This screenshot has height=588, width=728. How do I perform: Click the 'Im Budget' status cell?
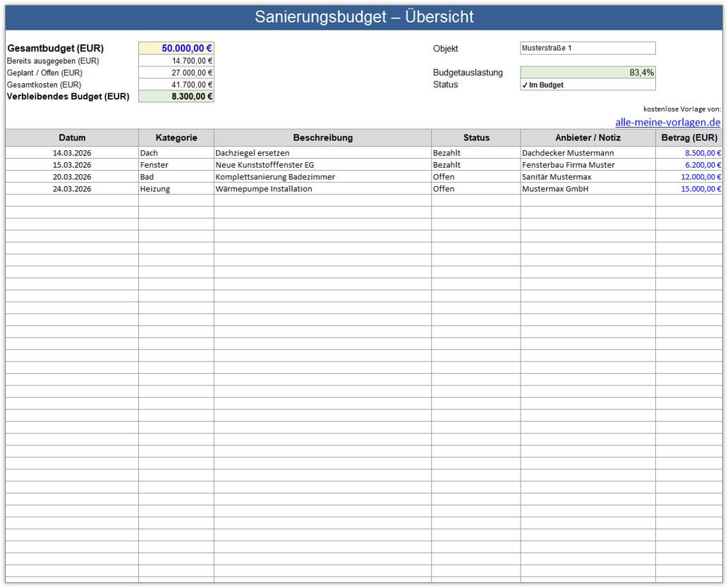(587, 85)
